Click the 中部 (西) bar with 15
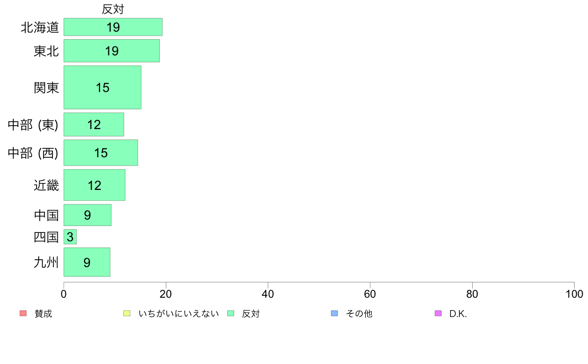 click(101, 152)
